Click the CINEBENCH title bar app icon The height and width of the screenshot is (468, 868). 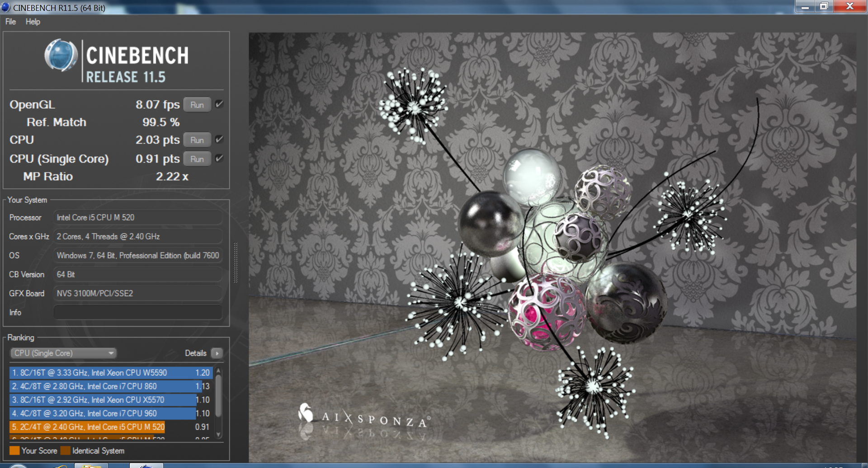(6, 7)
